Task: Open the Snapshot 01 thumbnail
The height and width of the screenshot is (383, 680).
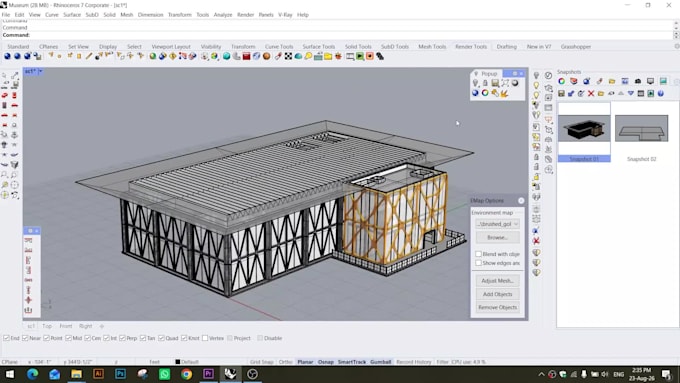Action: (584, 128)
